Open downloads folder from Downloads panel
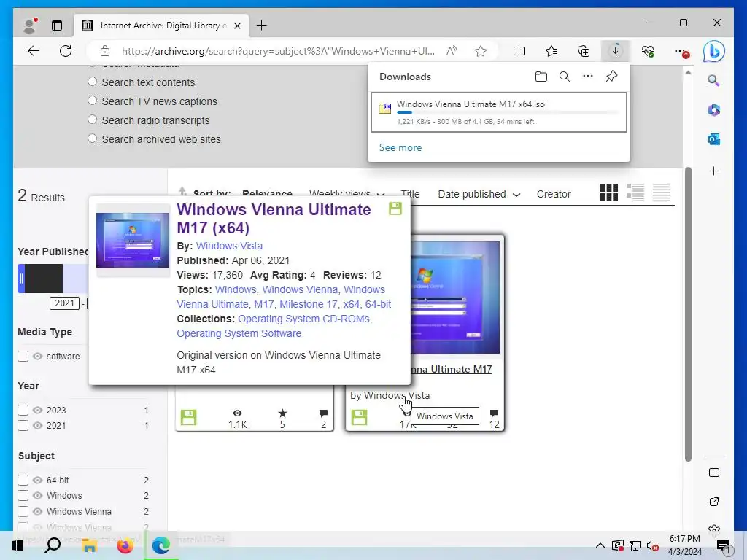The width and height of the screenshot is (747, 560). pyautogui.click(x=541, y=77)
